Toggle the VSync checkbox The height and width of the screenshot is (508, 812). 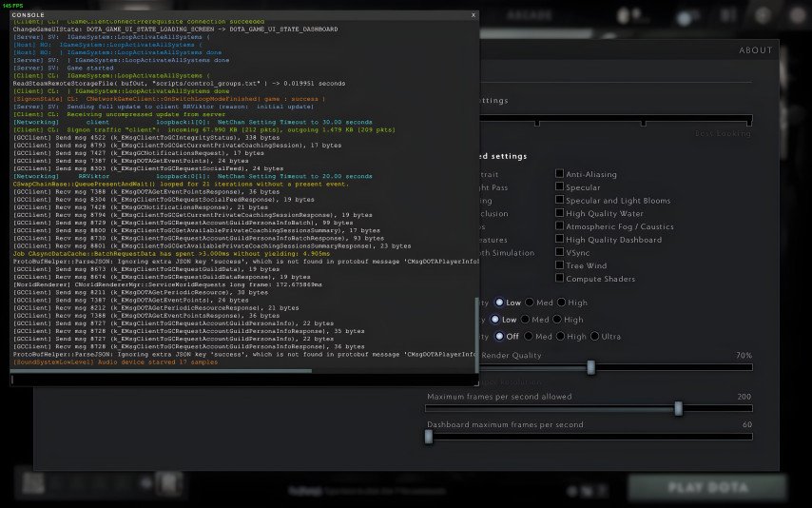pos(560,252)
